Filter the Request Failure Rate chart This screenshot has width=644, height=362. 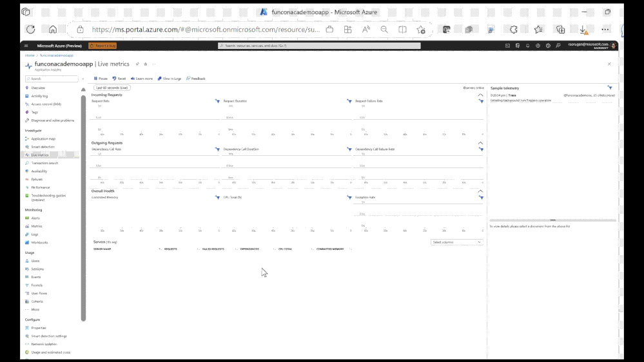(x=481, y=101)
